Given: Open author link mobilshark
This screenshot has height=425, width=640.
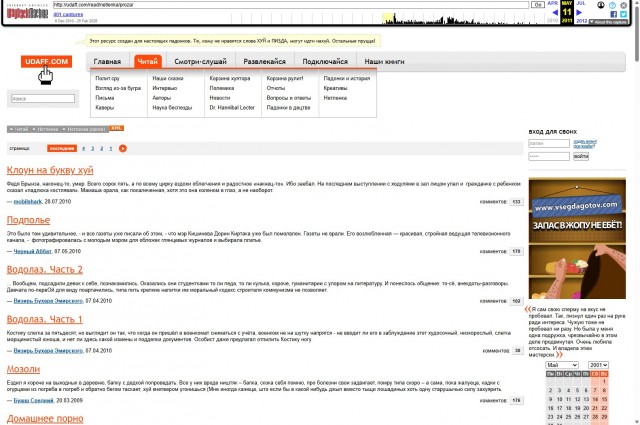Looking at the screenshot, I should 28,202.
